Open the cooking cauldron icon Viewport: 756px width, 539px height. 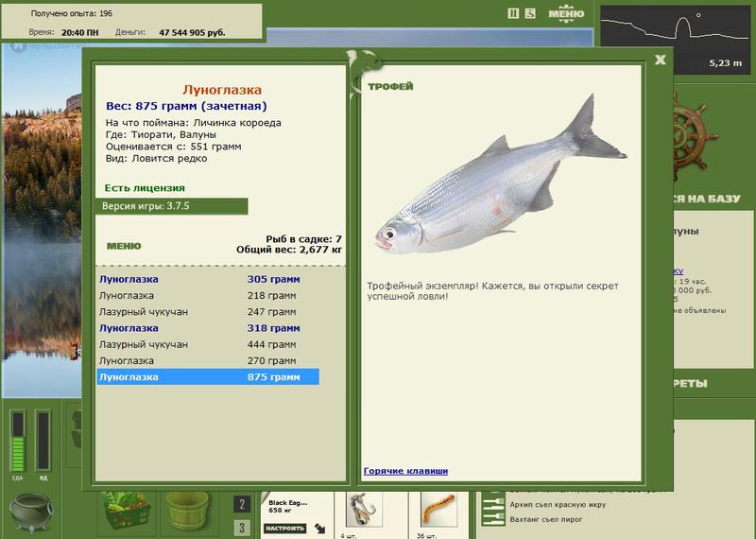coord(31,513)
